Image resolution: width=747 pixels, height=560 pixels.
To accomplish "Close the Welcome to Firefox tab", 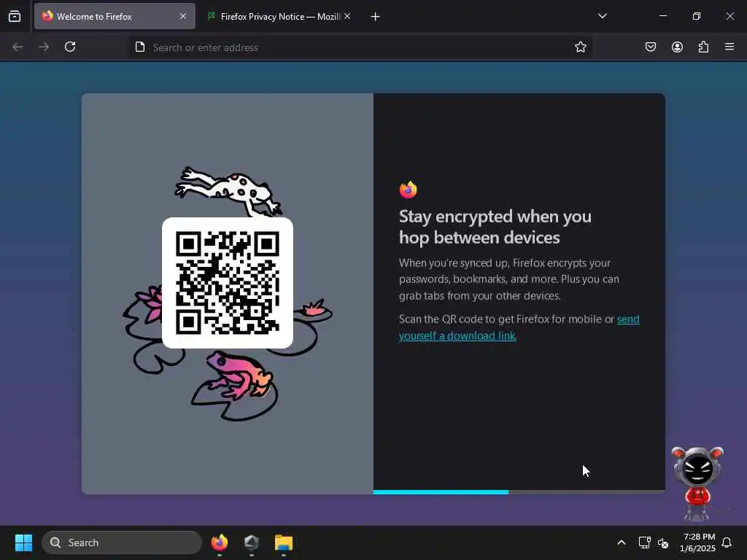I will (183, 17).
